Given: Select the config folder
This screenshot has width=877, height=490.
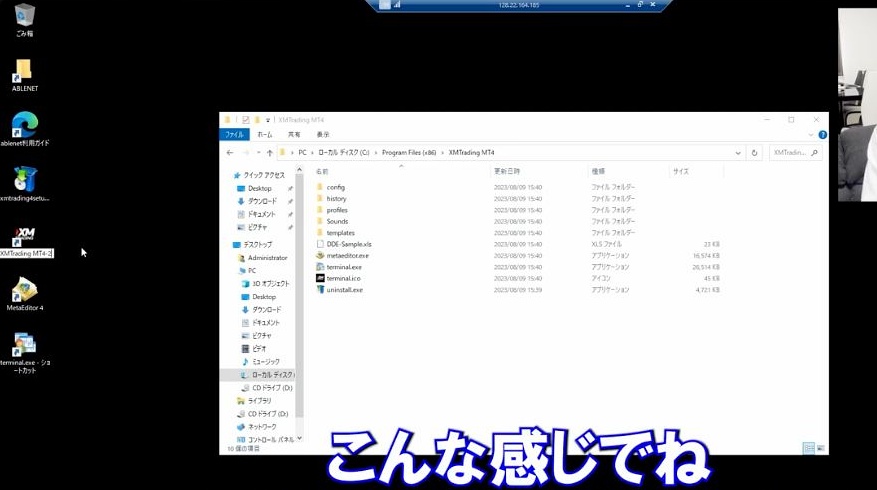Looking at the screenshot, I should click(336, 187).
